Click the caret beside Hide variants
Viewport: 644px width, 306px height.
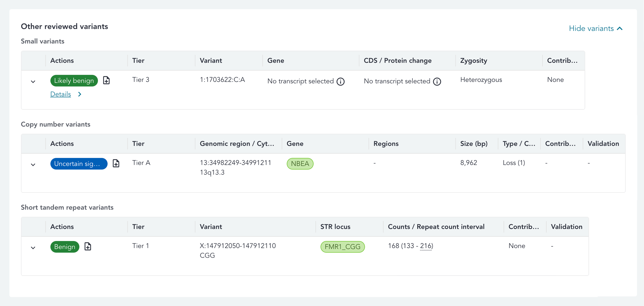(x=620, y=28)
